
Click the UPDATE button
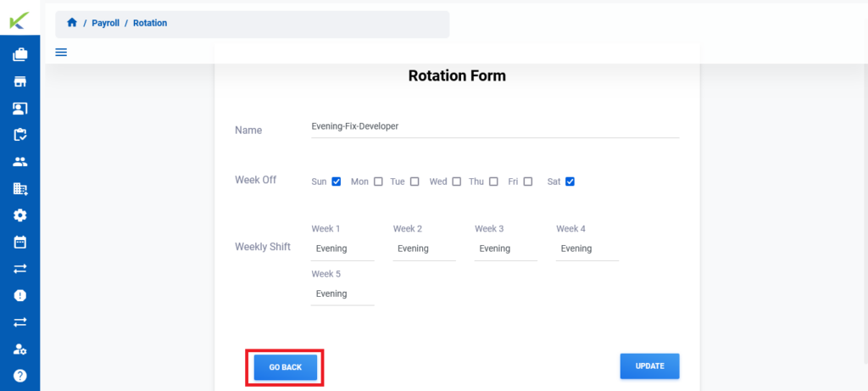(650, 366)
